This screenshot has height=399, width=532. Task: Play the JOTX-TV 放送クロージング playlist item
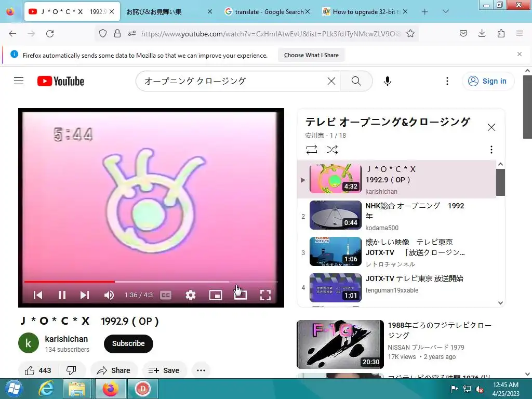click(396, 252)
